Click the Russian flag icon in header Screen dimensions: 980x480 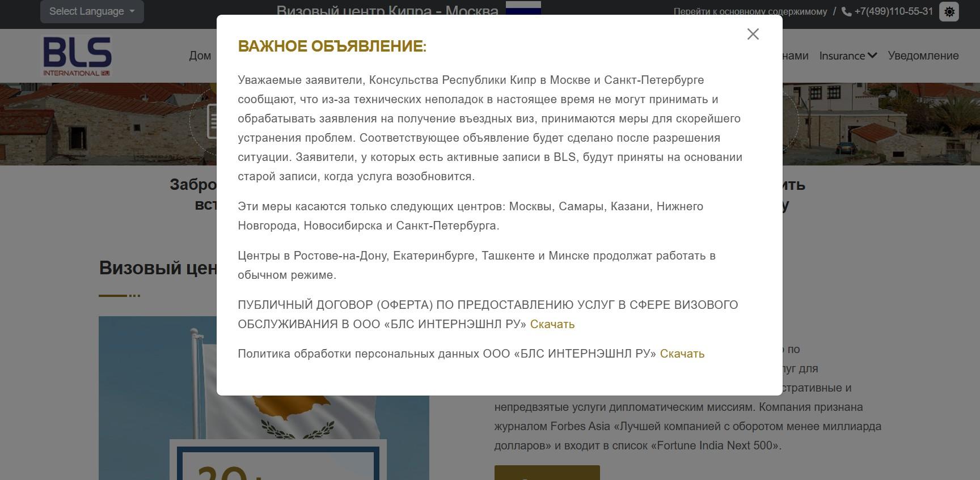(x=523, y=8)
